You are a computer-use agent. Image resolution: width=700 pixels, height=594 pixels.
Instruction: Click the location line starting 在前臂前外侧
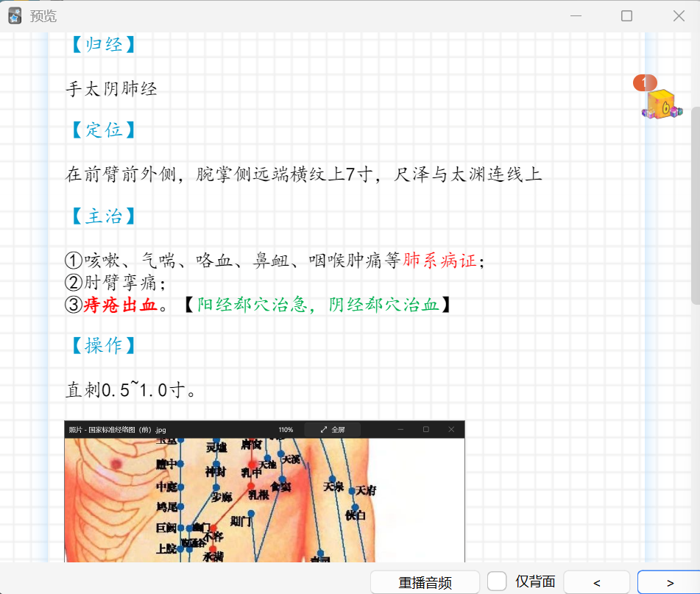pos(303,174)
